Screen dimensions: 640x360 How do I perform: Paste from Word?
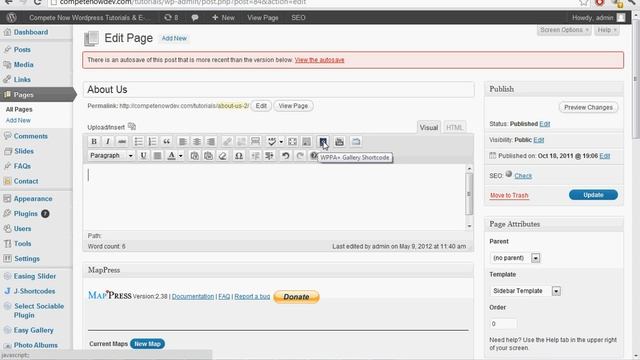coord(209,156)
